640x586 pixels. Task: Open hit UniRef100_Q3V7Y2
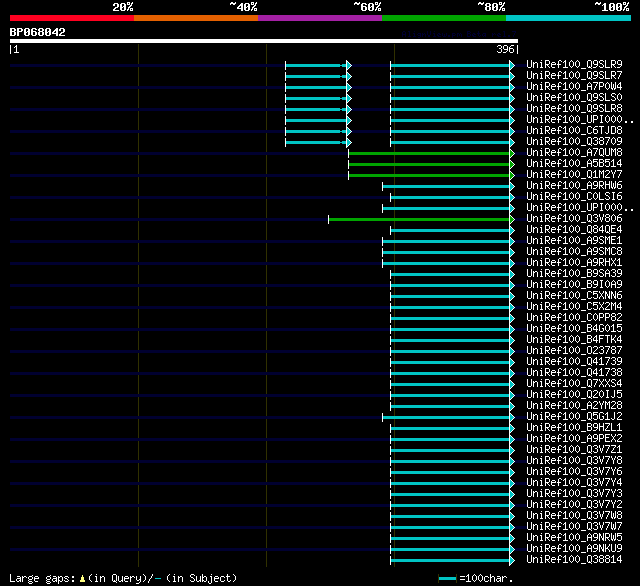click(x=574, y=505)
